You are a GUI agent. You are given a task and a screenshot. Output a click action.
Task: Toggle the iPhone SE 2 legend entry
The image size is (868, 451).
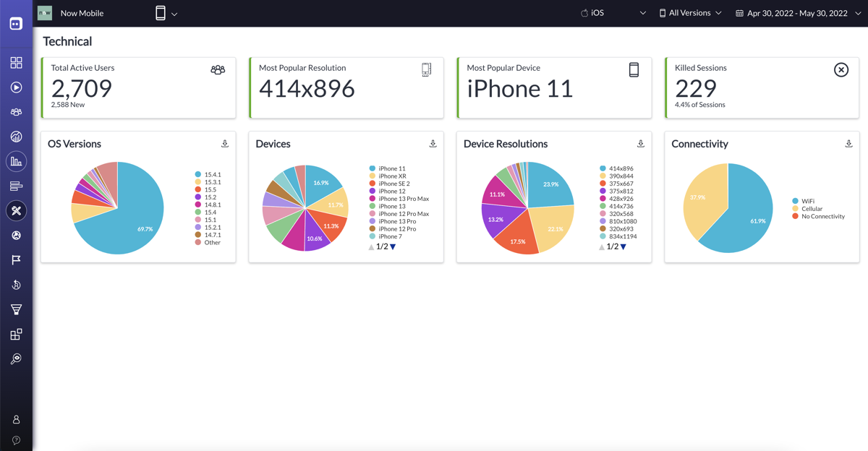coord(389,184)
